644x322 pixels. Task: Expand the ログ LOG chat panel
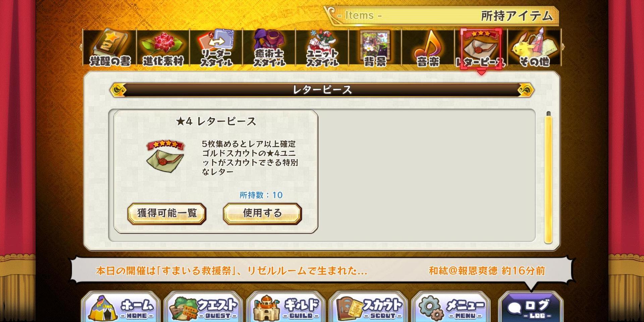pyautogui.click(x=531, y=307)
